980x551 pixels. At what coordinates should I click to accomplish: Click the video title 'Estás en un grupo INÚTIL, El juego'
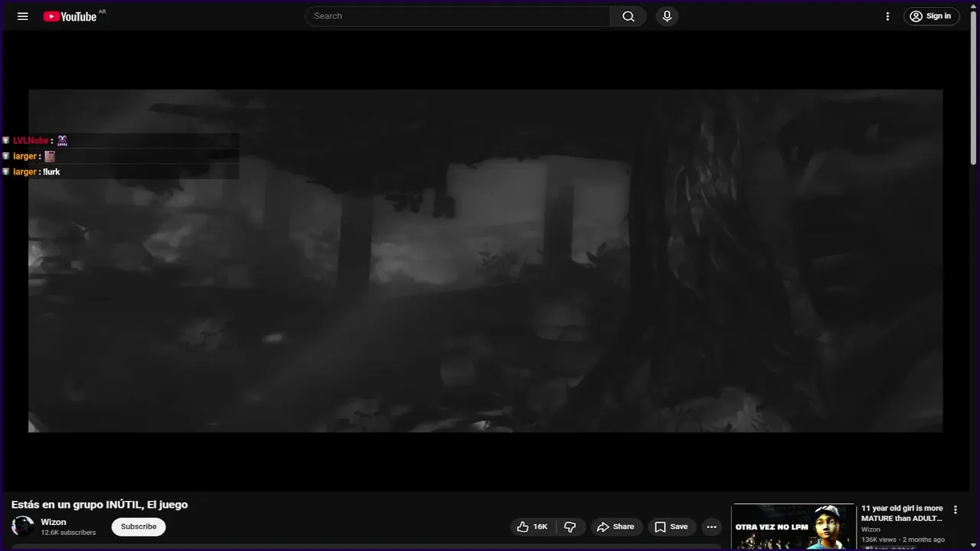click(x=100, y=504)
